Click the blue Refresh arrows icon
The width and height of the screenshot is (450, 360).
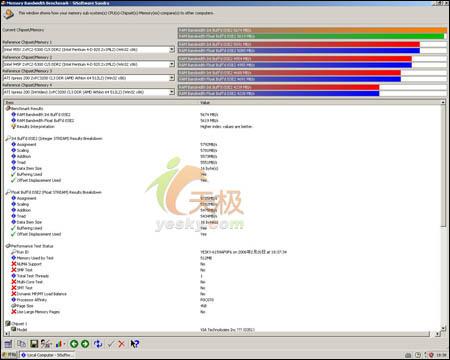pyautogui.click(x=98, y=344)
